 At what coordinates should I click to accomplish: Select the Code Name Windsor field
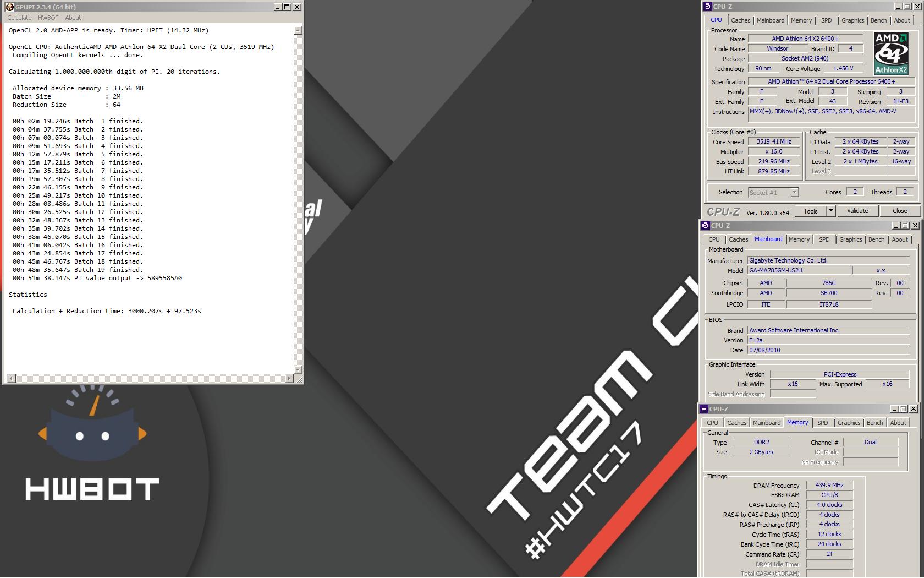tap(777, 48)
